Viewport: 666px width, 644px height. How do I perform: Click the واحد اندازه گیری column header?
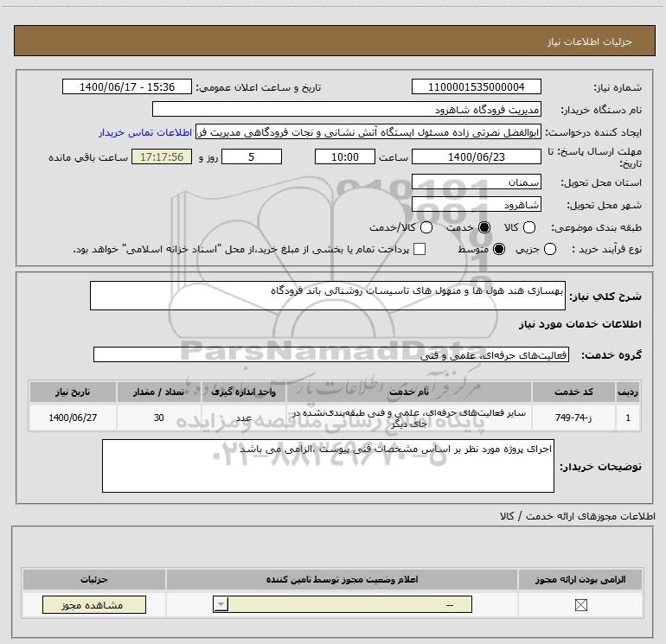244,392
